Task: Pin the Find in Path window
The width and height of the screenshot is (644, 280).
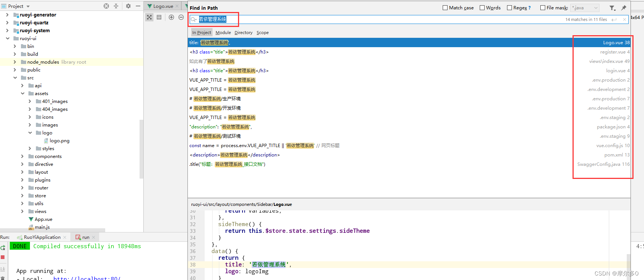Action: pos(624,8)
